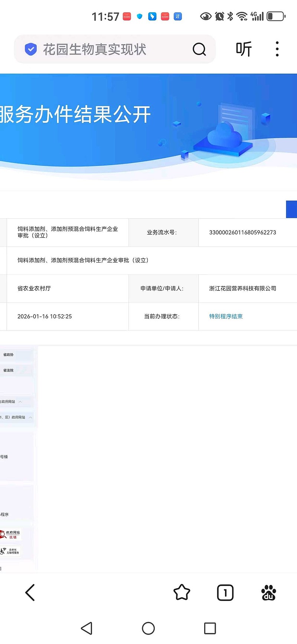
Task: Click the blue button at right edge
Action: click(291, 209)
